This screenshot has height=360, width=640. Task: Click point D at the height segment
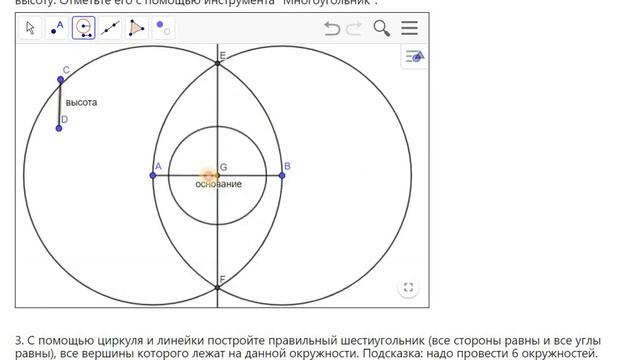point(59,128)
